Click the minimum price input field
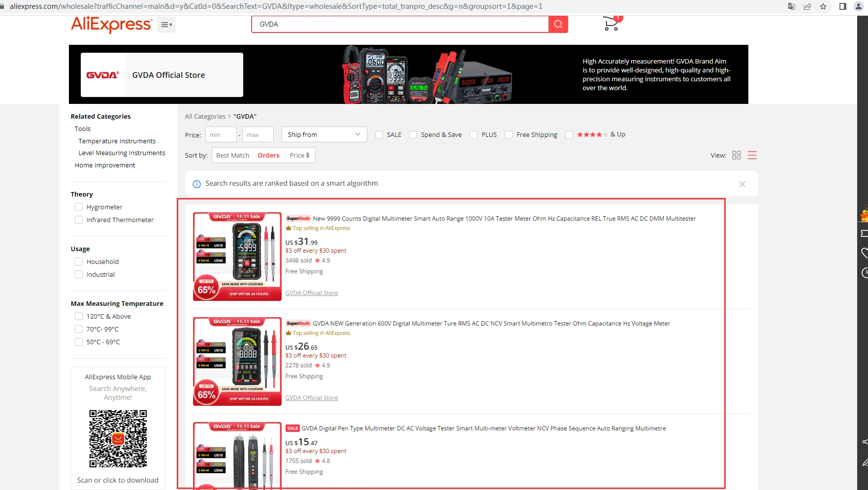The height and width of the screenshot is (490, 868). (221, 135)
